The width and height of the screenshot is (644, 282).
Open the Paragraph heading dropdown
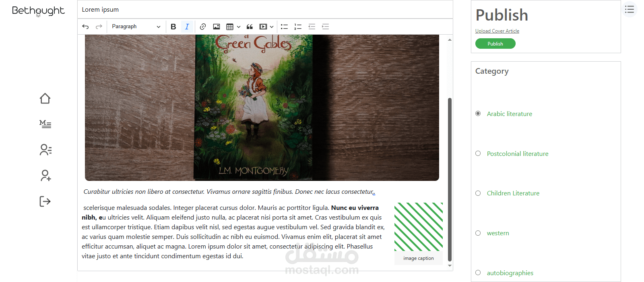(x=136, y=27)
